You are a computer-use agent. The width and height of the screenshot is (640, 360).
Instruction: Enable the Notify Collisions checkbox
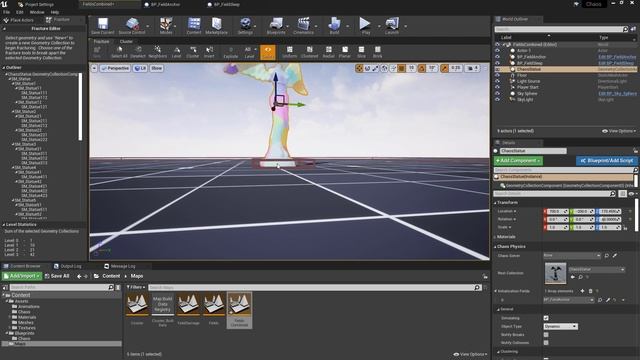(x=546, y=343)
